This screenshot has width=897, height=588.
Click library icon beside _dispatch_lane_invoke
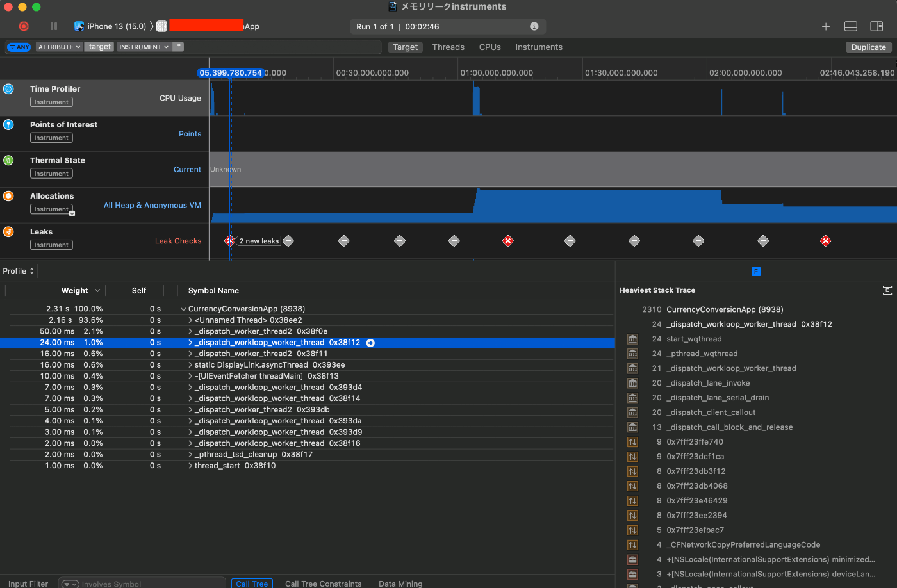coord(632,383)
